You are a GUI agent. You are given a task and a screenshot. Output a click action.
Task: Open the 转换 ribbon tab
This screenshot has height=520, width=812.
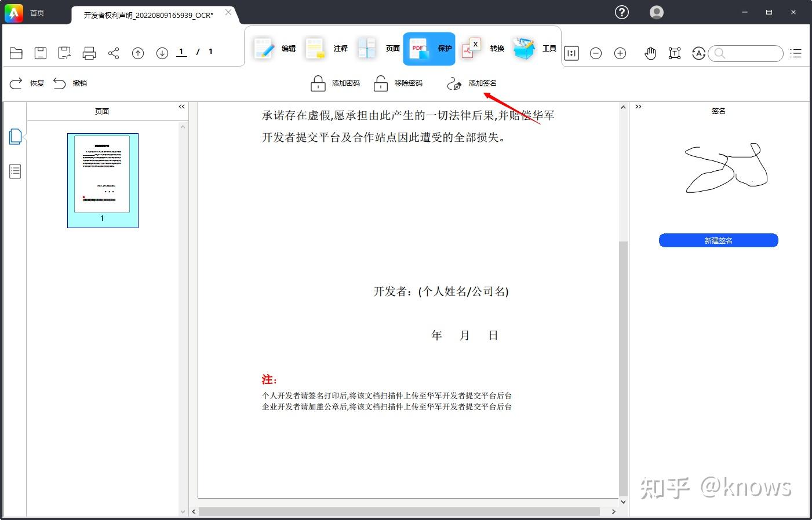pos(483,49)
